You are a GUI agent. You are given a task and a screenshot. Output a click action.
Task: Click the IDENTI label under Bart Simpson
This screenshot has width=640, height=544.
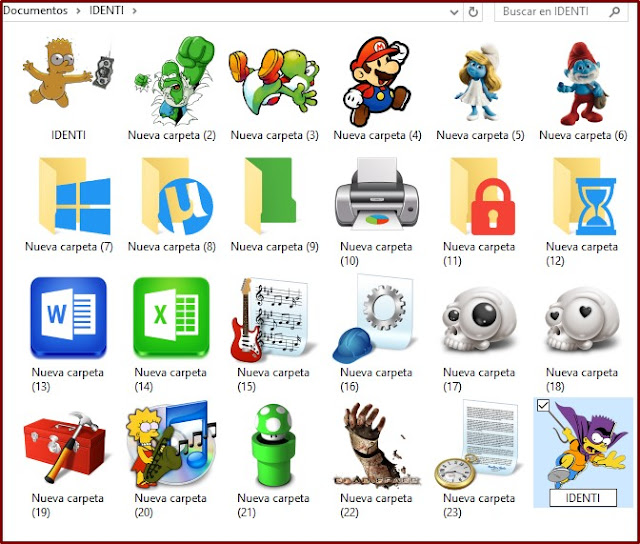tap(69, 135)
